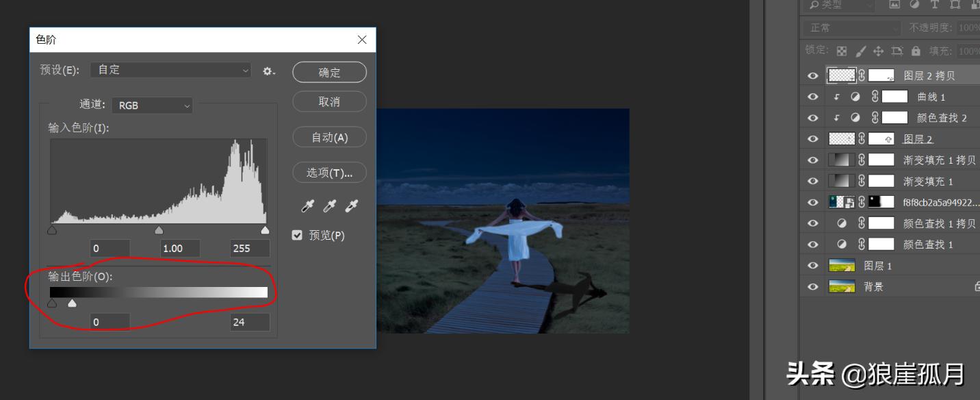Filter layers by type using the T icon
The height and width of the screenshot is (400, 980).
pos(935,5)
